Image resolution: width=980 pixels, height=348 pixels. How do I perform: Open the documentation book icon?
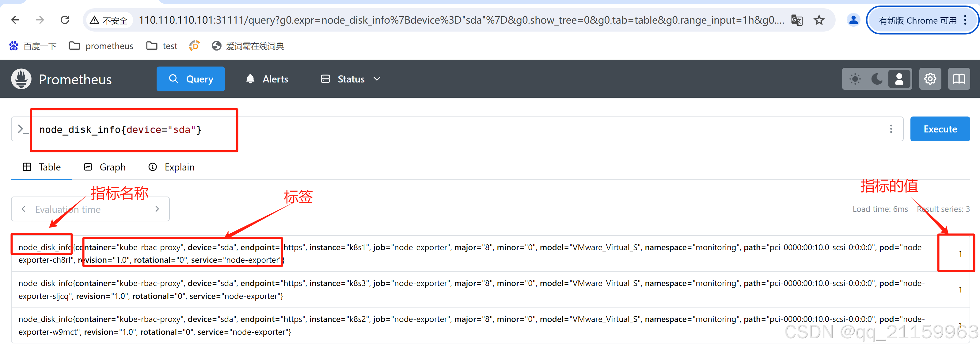[x=959, y=79]
